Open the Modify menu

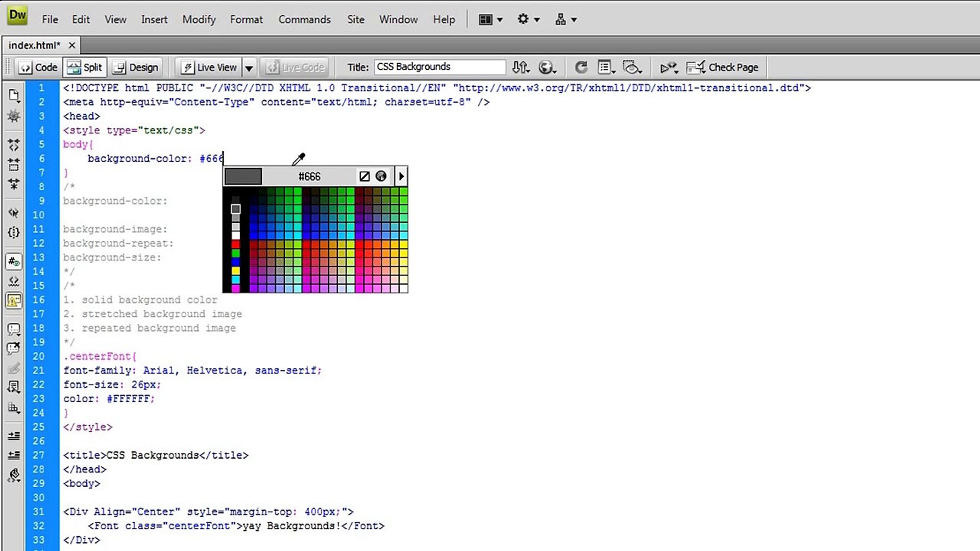tap(199, 19)
